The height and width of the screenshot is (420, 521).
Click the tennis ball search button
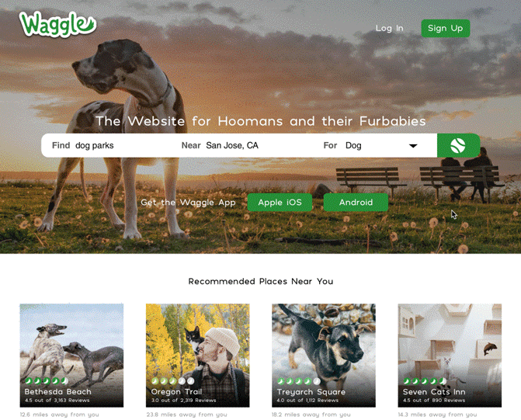click(459, 145)
